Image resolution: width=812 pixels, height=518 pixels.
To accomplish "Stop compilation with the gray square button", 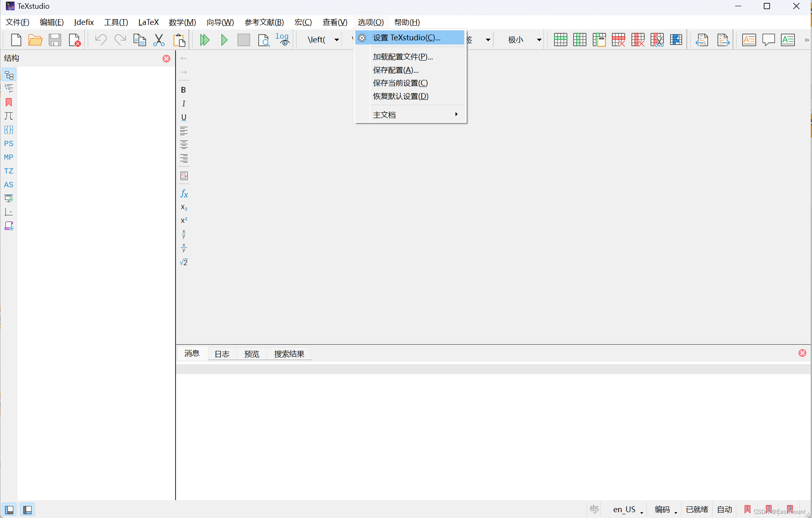I will click(244, 40).
